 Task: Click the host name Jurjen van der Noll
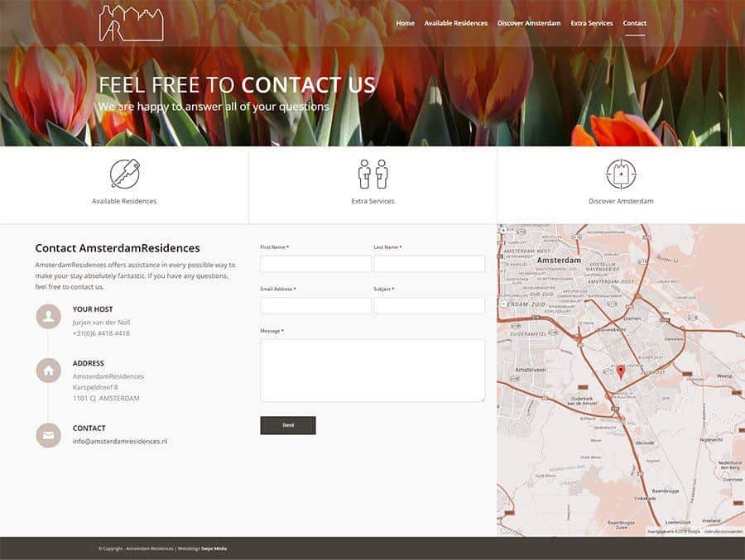pyautogui.click(x=101, y=322)
